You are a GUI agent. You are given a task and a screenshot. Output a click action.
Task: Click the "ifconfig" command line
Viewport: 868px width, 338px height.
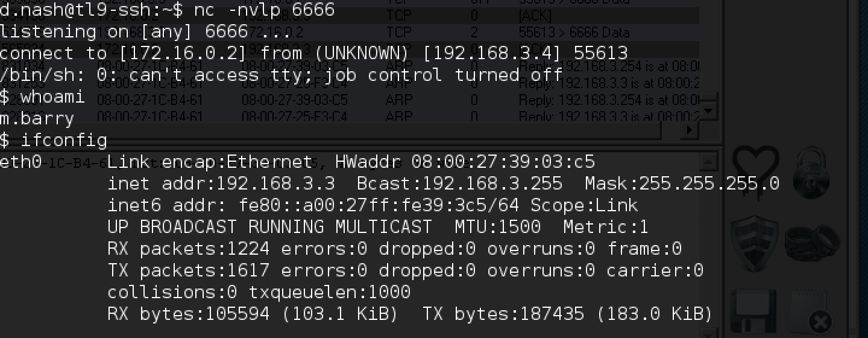tap(64, 141)
